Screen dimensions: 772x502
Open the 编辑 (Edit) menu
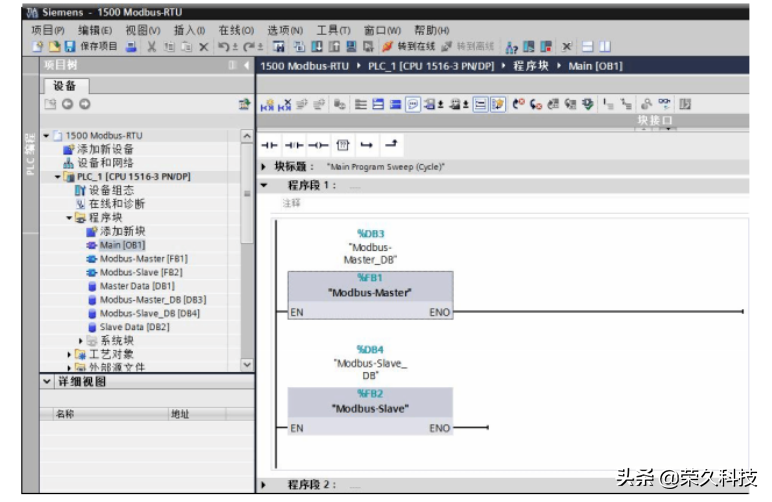[95, 31]
